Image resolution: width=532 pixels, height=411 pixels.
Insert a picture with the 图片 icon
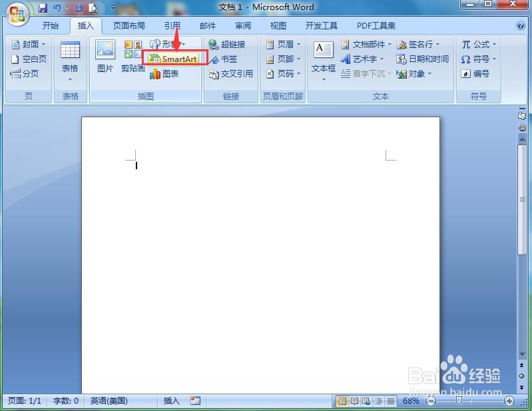pos(105,57)
